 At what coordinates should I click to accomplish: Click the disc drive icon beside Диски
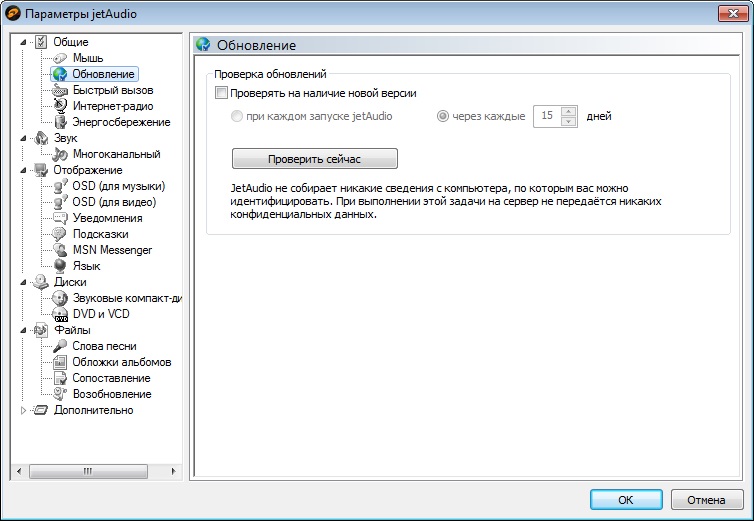41,282
